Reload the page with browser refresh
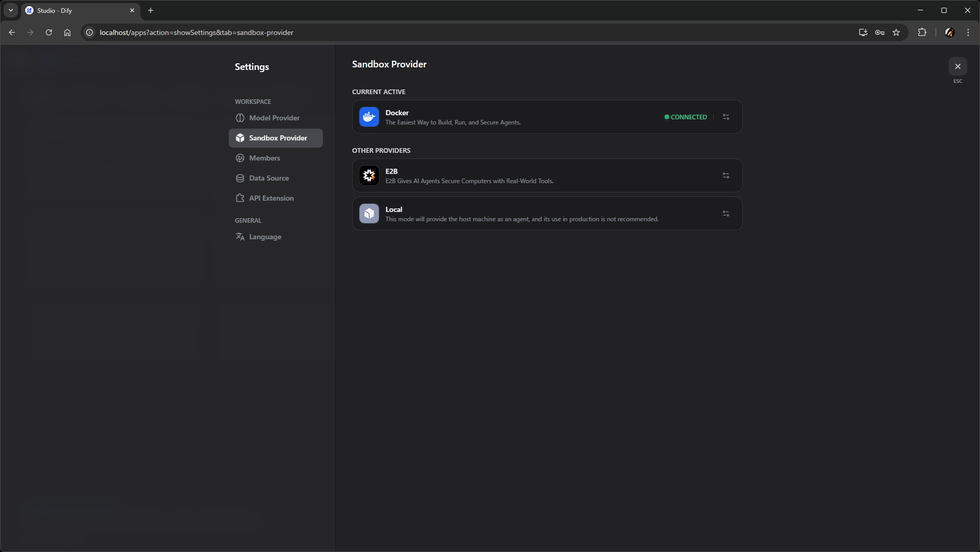 pyautogui.click(x=49, y=32)
